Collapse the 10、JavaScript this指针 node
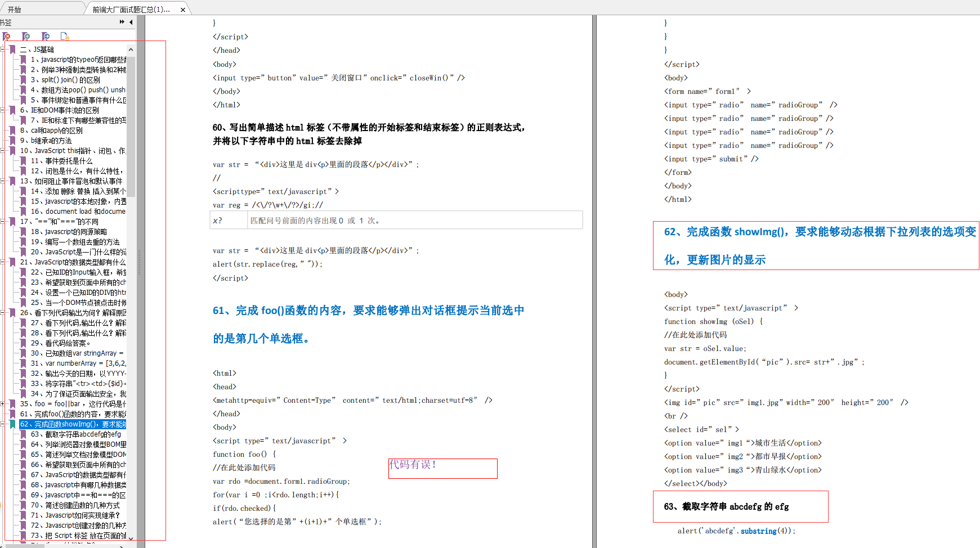Image resolution: width=980 pixels, height=548 pixels. click(3, 151)
